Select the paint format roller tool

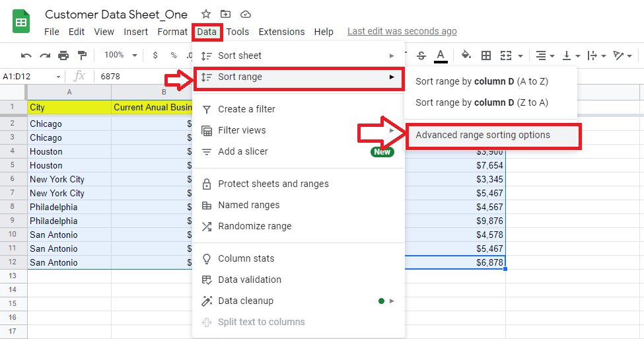(x=82, y=56)
